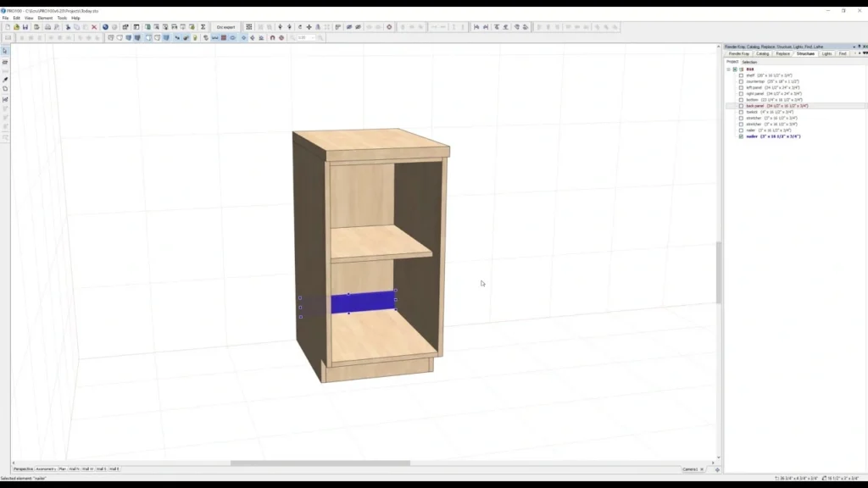This screenshot has height=488, width=868.
Task: Click the wireframe view icon in second toolbar
Action: click(111, 37)
